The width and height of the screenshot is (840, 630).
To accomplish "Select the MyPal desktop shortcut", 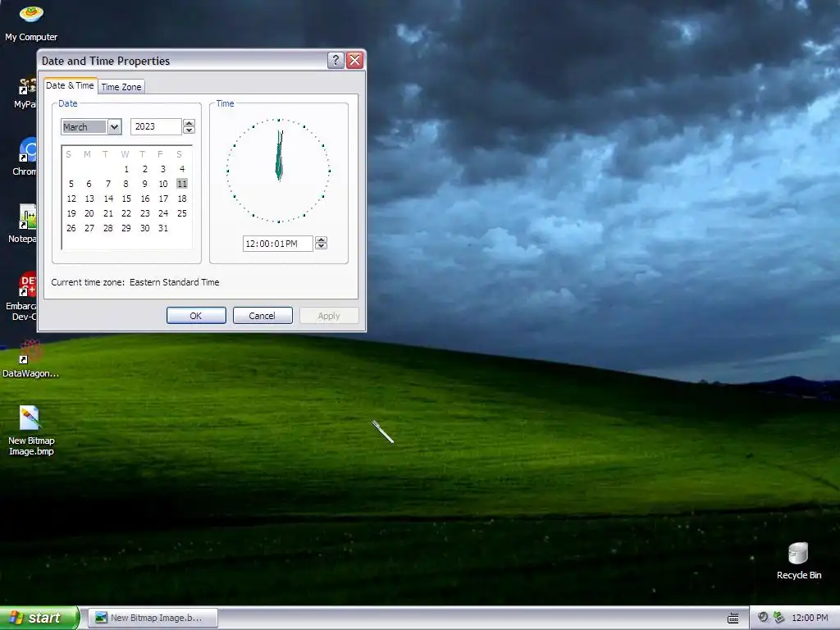I will pyautogui.click(x=27, y=92).
